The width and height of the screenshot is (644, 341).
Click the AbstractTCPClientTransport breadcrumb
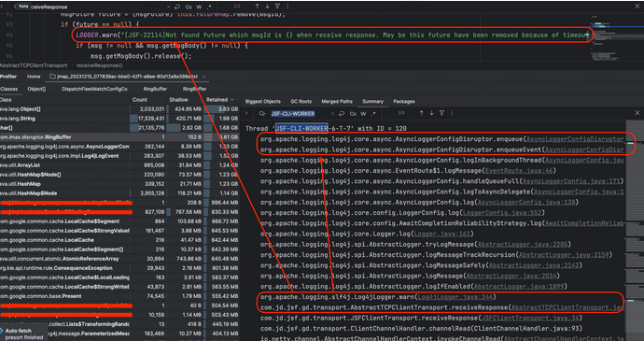coord(34,65)
